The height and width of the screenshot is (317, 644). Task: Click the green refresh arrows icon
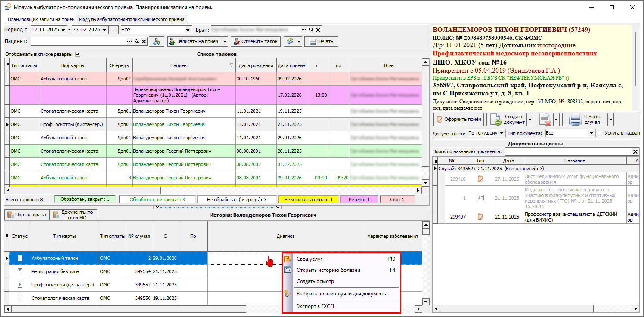click(x=290, y=42)
